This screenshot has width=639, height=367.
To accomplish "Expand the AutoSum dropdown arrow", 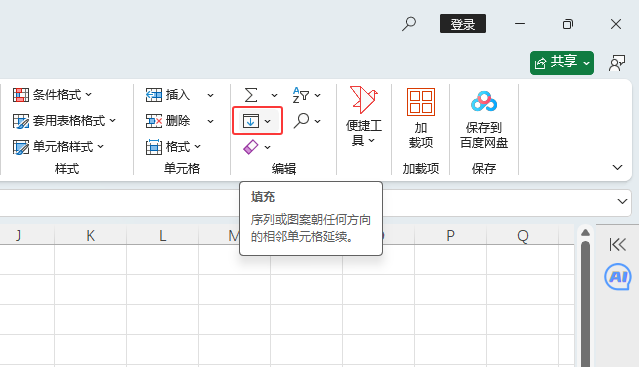I will point(274,95).
